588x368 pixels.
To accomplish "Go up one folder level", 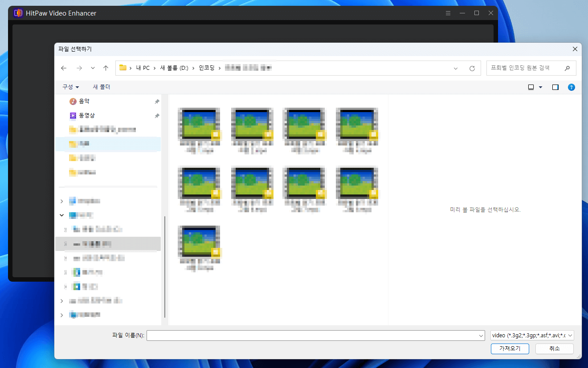I will click(x=106, y=68).
